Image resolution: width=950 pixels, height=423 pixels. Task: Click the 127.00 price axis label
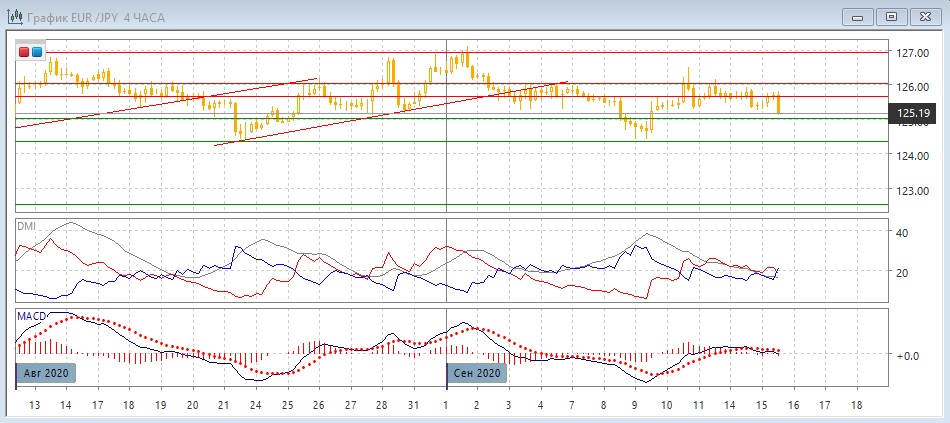[x=914, y=52]
